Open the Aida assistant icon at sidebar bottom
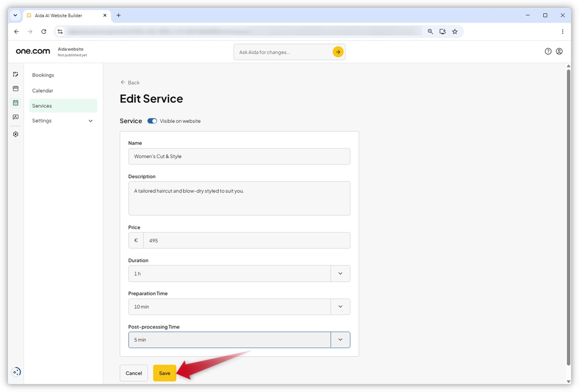Image resolution: width=579 pixels, height=392 pixels. [x=16, y=372]
